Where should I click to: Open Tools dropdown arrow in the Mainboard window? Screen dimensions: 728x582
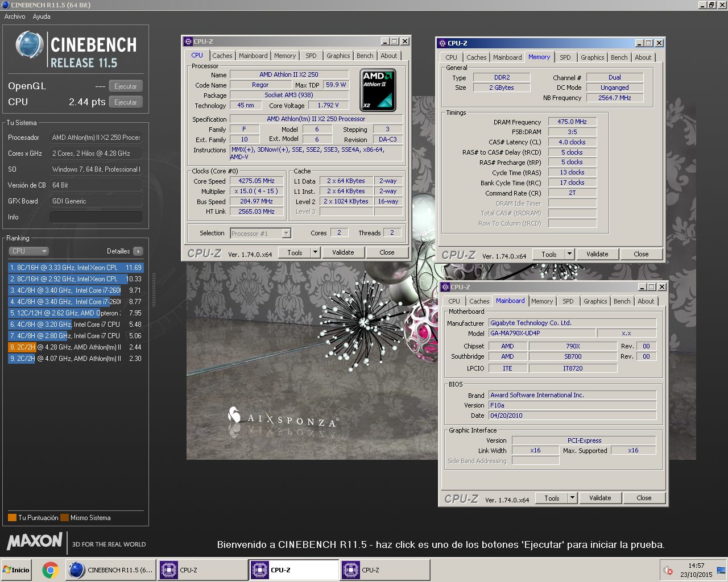[573, 498]
